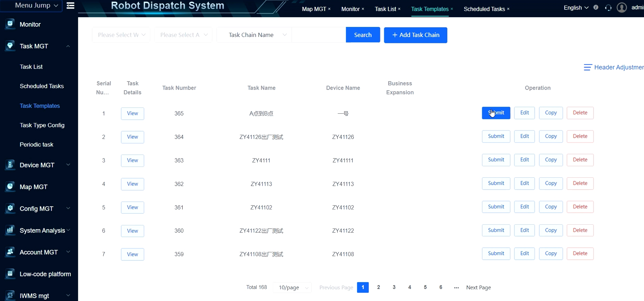This screenshot has height=301, width=644.
Task: Close the Task Templates tab
Action: click(452, 9)
